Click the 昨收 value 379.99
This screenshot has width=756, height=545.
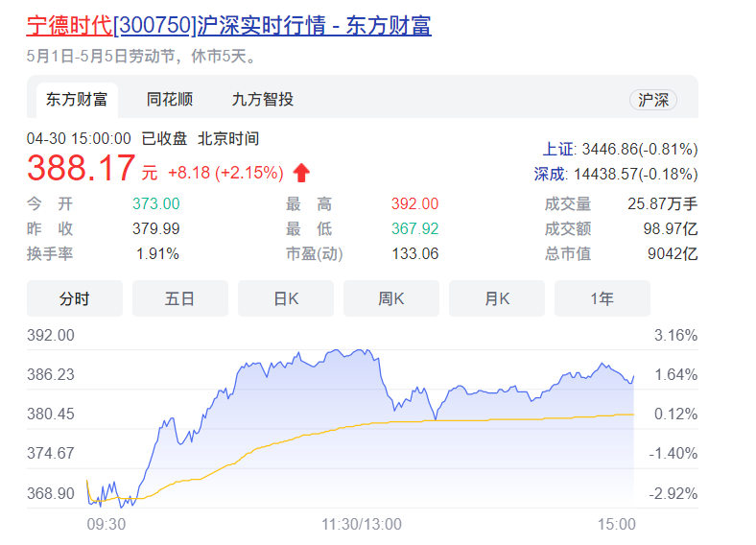tap(156, 228)
